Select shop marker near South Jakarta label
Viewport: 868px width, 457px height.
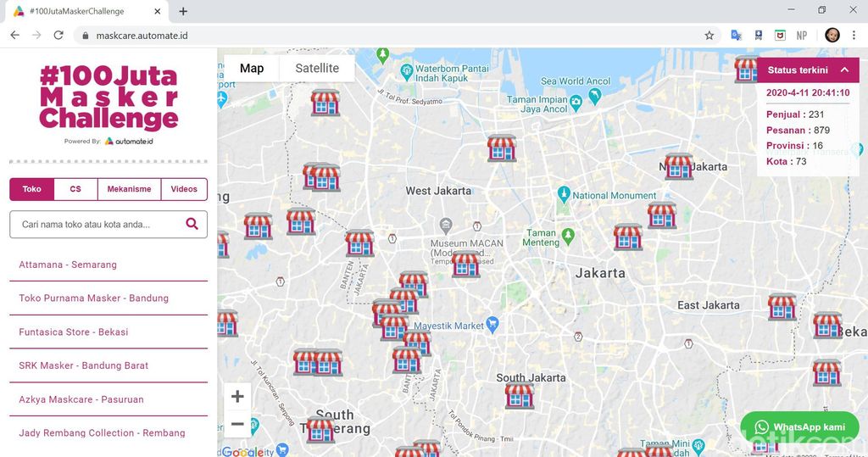coord(520,395)
